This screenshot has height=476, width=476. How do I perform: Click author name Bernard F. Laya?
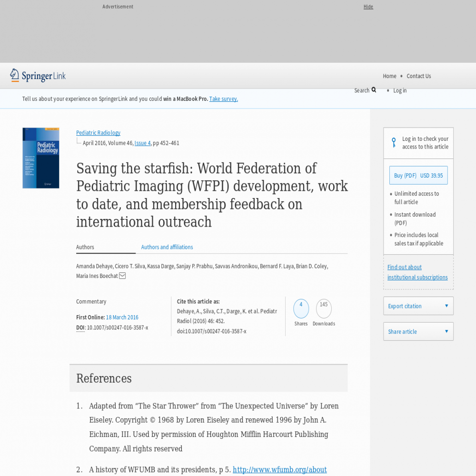[277, 266]
